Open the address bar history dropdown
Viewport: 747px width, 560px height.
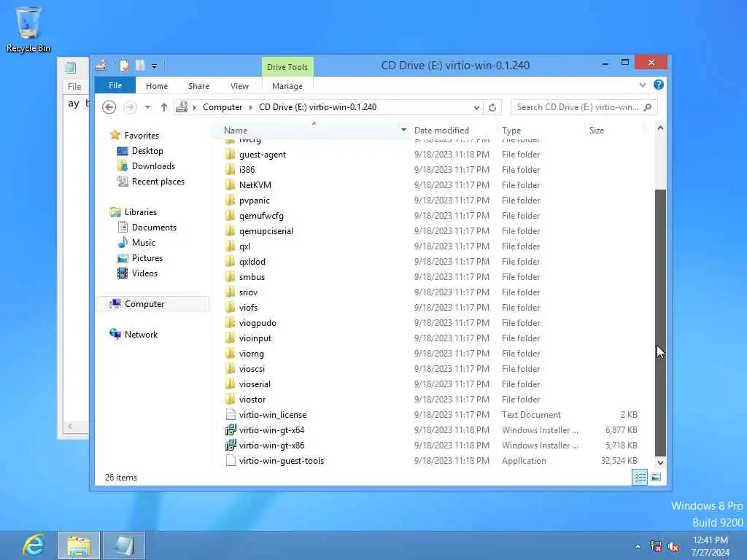476,108
